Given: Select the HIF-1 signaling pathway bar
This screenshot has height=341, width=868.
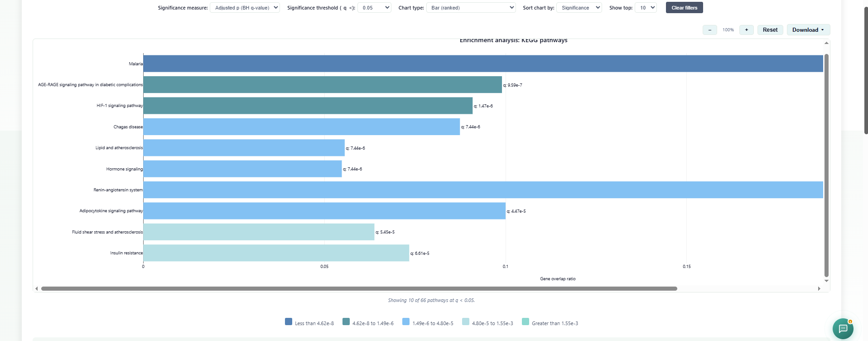Looking at the screenshot, I should 308,106.
